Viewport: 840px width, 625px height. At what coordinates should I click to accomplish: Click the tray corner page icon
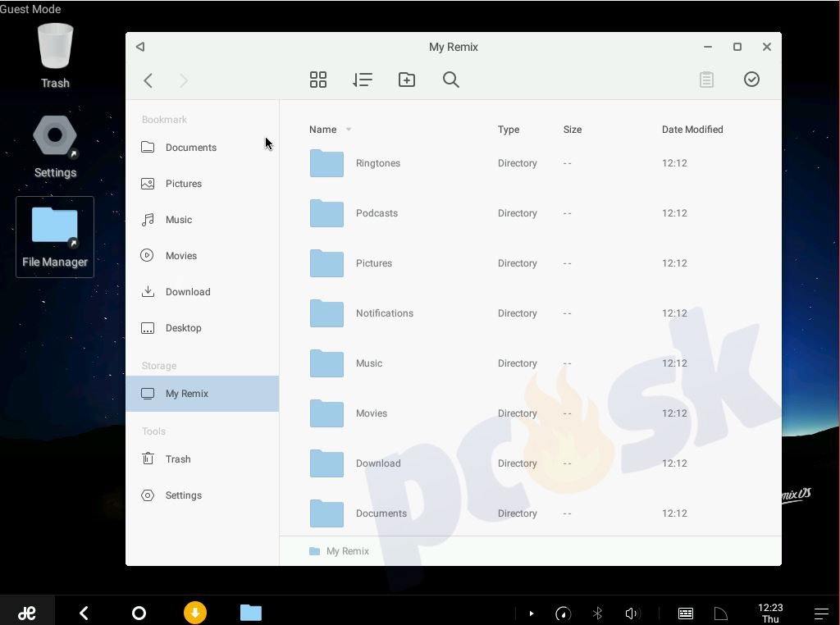[721, 614]
